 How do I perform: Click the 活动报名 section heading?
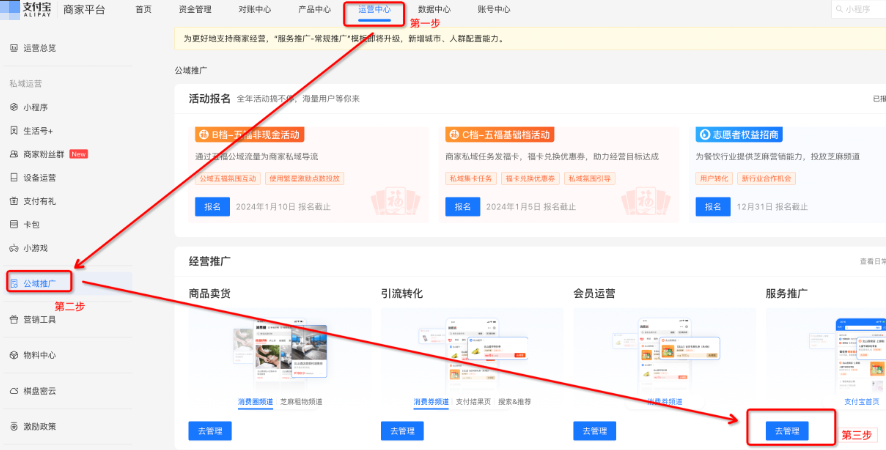click(210, 98)
